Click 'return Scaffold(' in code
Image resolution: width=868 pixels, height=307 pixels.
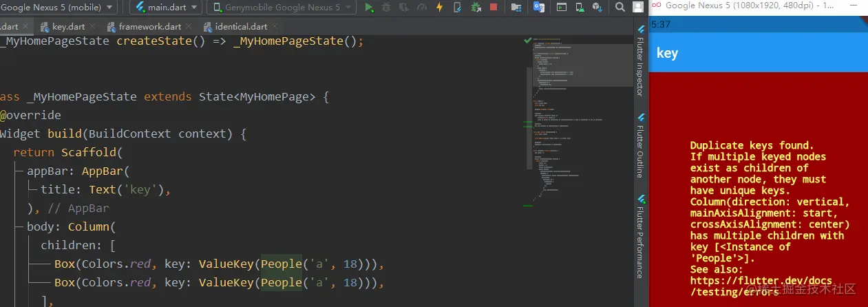pyautogui.click(x=67, y=152)
